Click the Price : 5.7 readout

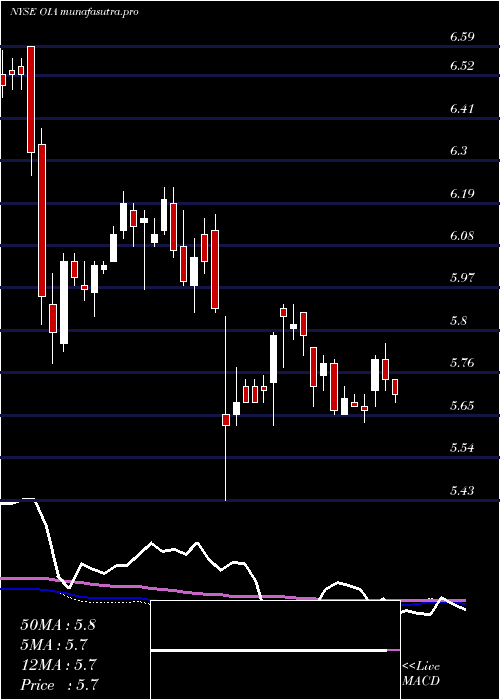[x=60, y=684]
